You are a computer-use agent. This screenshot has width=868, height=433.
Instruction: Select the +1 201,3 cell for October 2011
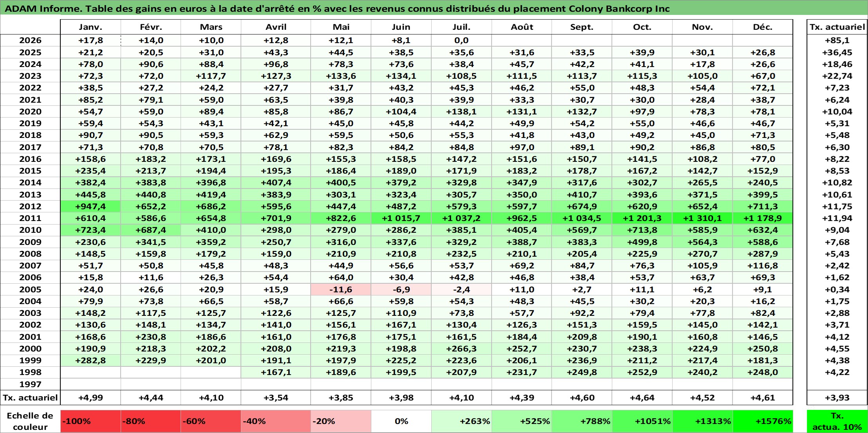(642, 218)
